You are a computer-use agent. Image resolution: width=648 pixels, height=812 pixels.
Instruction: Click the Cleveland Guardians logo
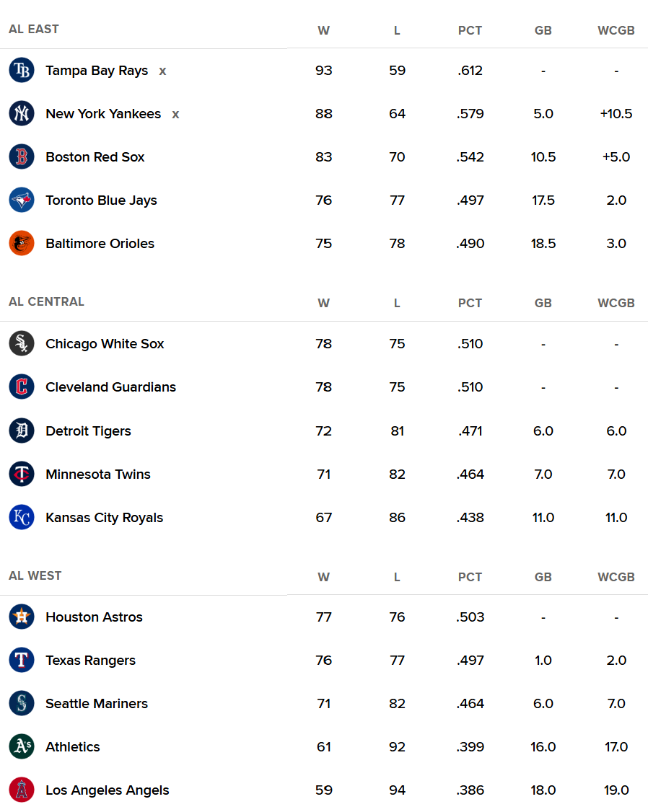coord(22,387)
